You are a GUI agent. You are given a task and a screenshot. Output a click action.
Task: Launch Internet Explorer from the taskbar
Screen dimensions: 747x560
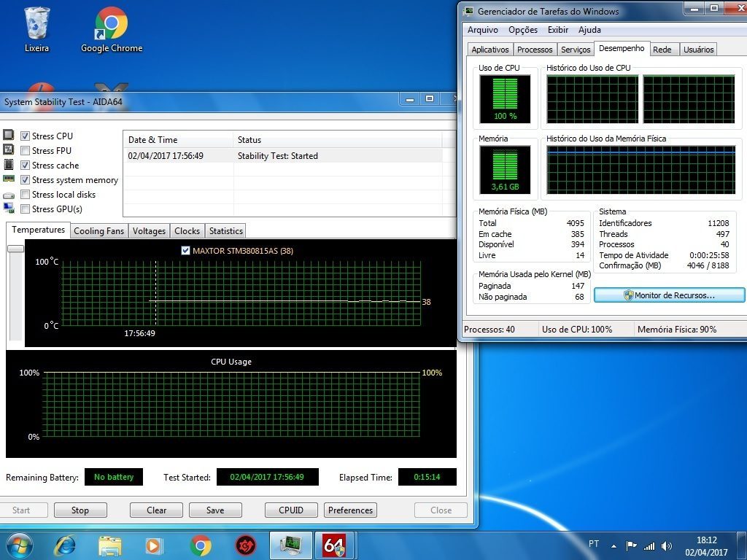tap(64, 545)
